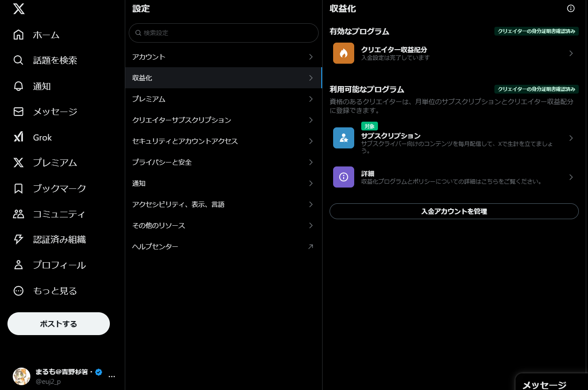Open the ヘルプセンター link

(223, 246)
